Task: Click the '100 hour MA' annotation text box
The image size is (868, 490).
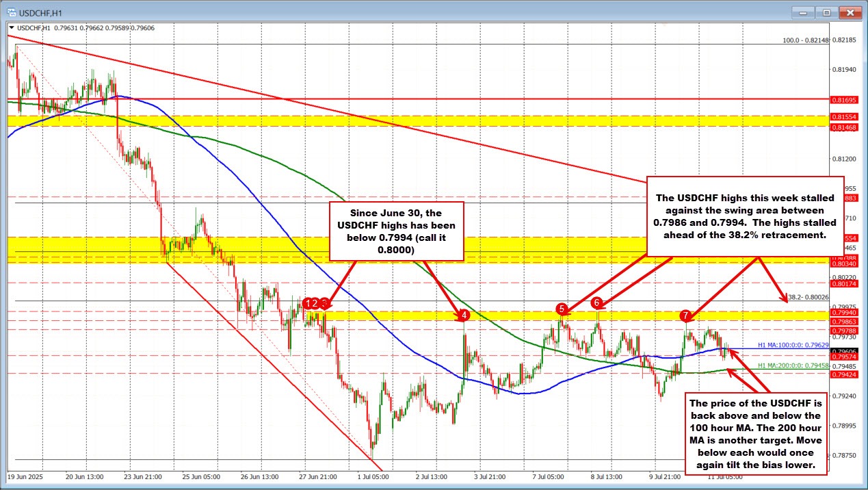Action: [x=757, y=434]
